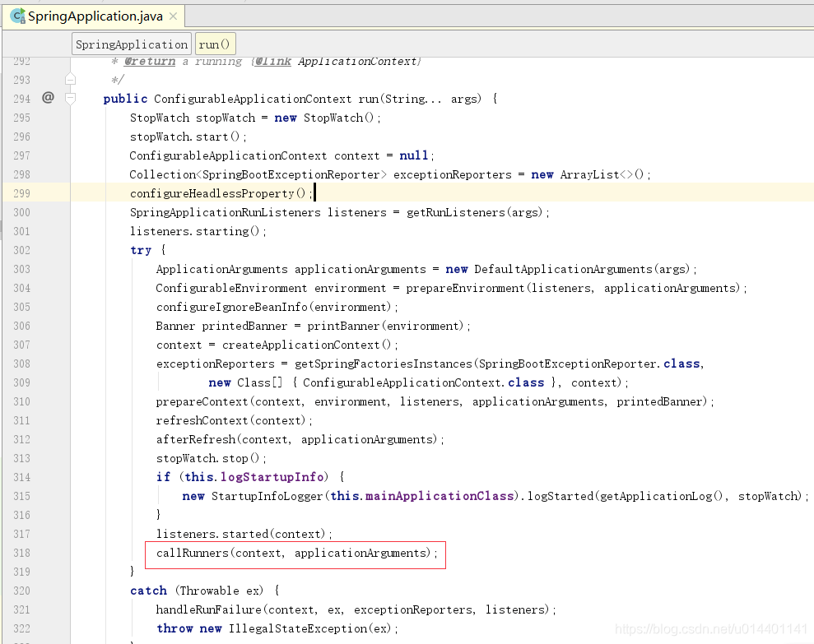Collapse the run method fold marker at line 294
This screenshot has height=644, width=814.
[71, 98]
